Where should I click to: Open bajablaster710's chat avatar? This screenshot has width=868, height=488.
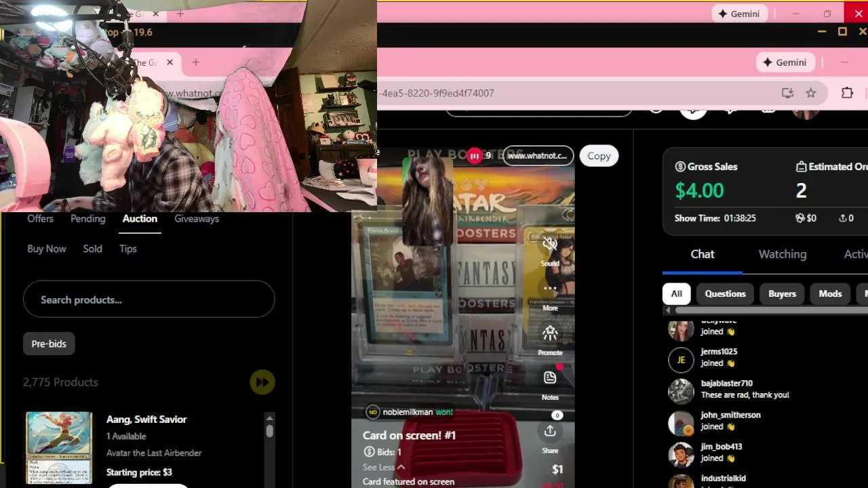[681, 391]
